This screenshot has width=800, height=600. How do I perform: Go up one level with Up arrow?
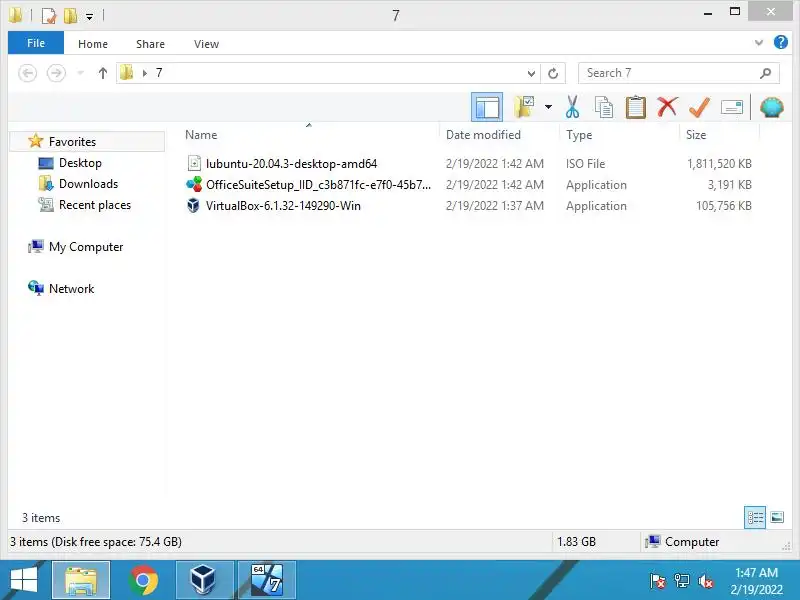103,73
